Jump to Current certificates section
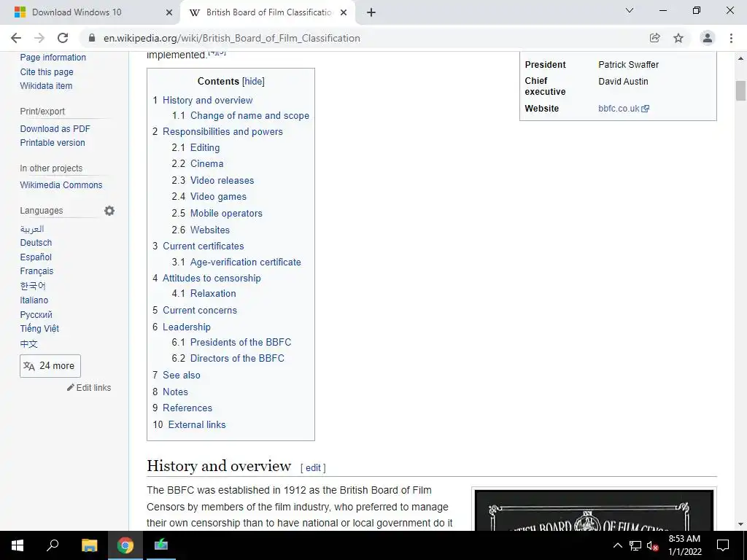The width and height of the screenshot is (747, 560). click(x=204, y=246)
